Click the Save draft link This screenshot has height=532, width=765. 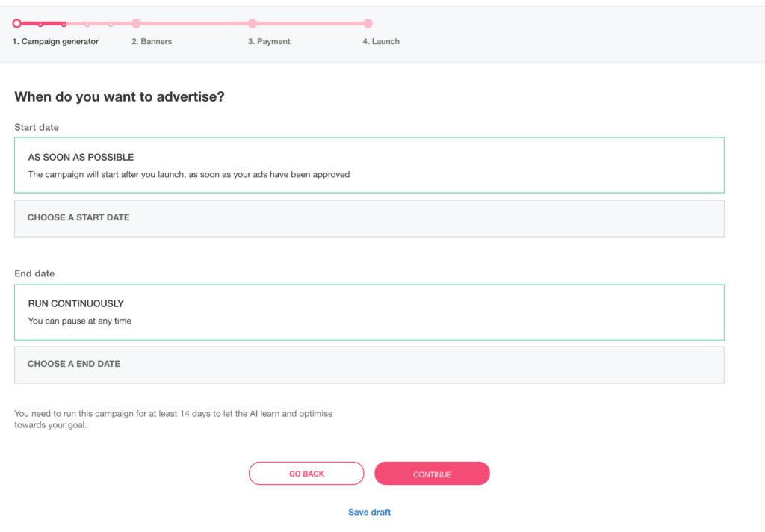click(369, 512)
